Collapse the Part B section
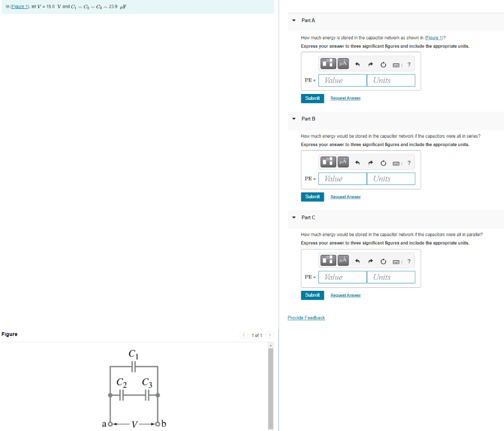 tap(294, 119)
